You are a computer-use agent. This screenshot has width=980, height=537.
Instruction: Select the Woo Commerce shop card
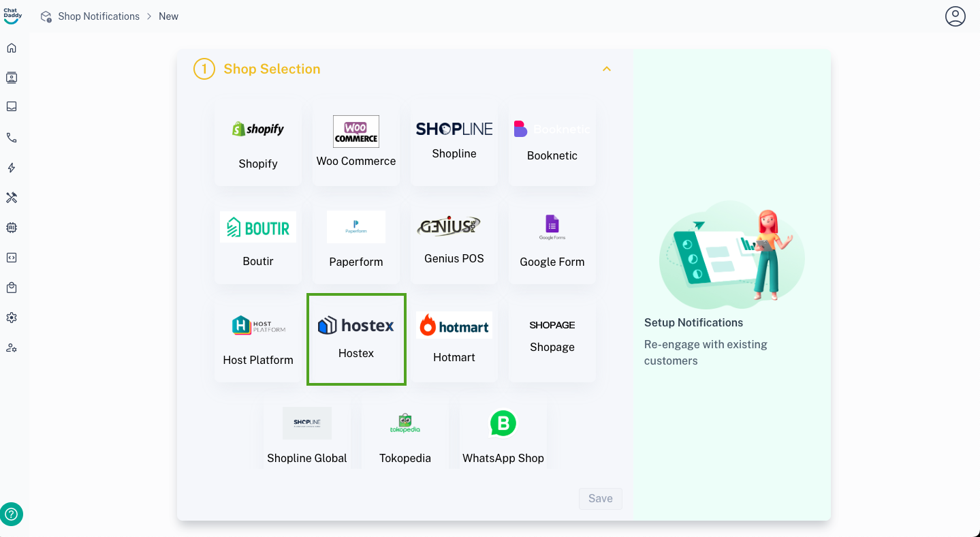pyautogui.click(x=356, y=144)
